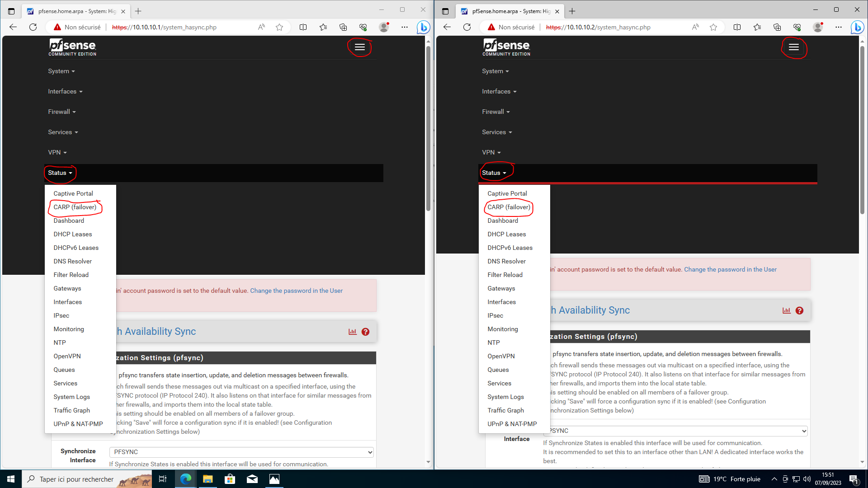Image resolution: width=868 pixels, height=488 pixels.
Task: Open File Explorer from taskbar
Action: click(208, 479)
